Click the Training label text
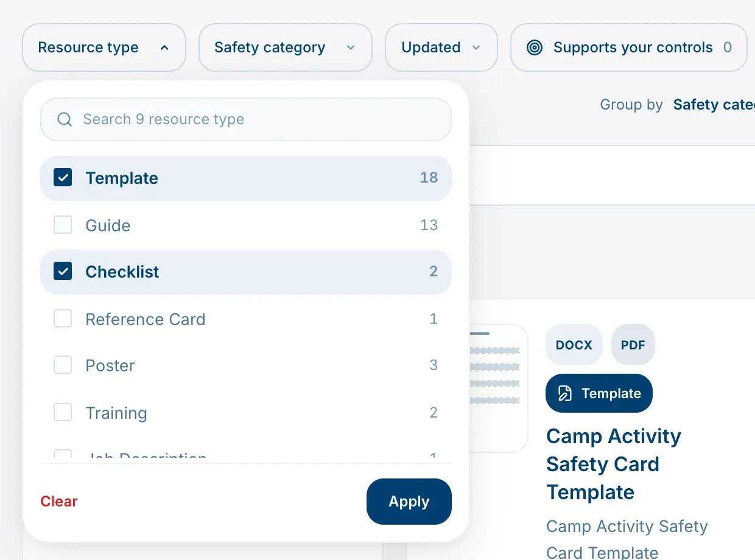 (116, 413)
